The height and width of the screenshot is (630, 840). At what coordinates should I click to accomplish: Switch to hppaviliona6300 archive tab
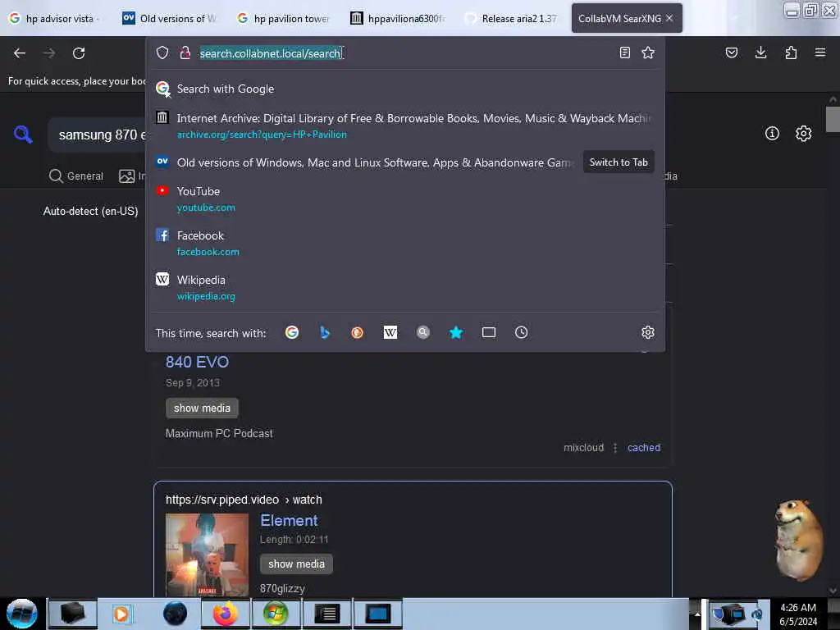tap(399, 18)
